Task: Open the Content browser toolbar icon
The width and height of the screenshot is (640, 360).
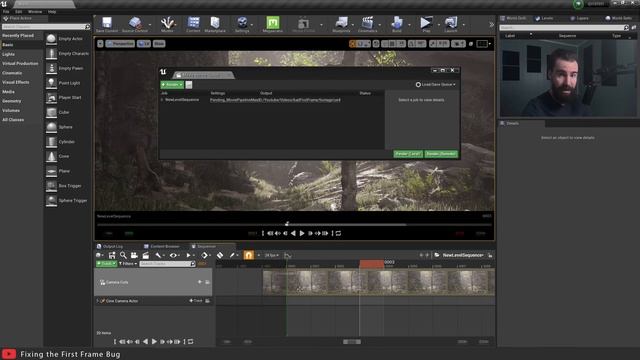Action: click(193, 24)
